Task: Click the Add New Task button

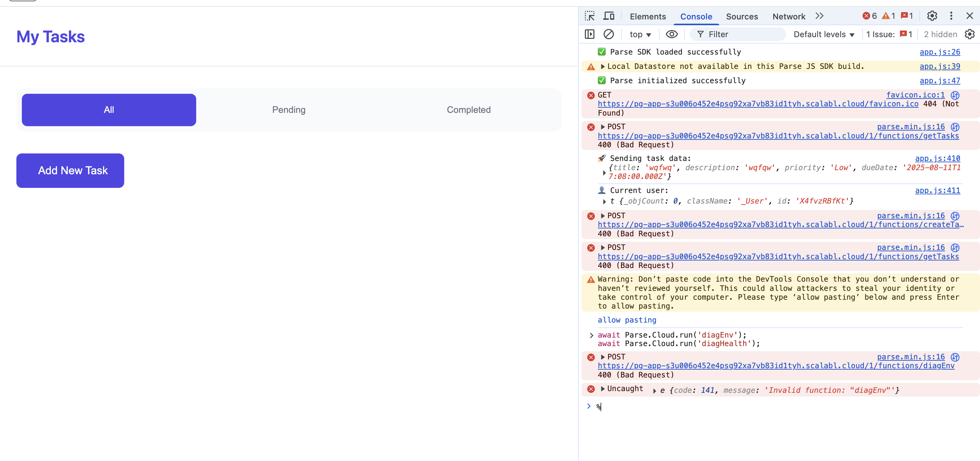Action: pos(70,170)
